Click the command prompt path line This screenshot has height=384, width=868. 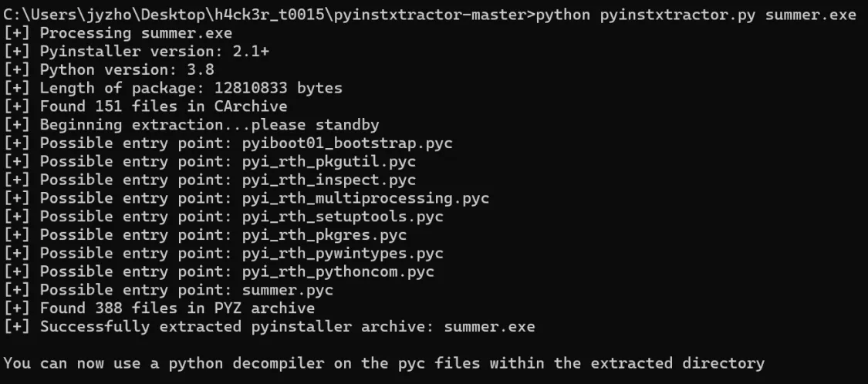pos(430,15)
